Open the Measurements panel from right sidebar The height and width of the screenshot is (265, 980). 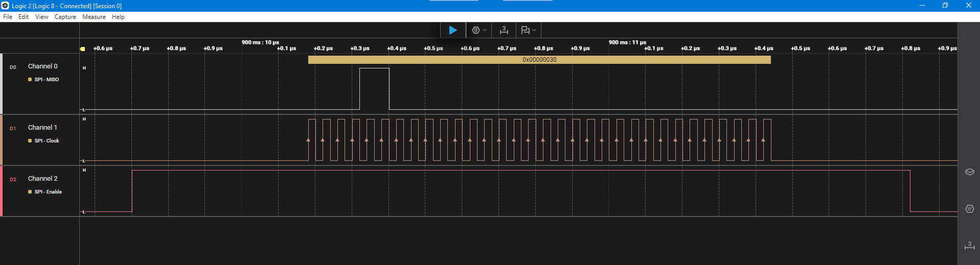click(969, 246)
